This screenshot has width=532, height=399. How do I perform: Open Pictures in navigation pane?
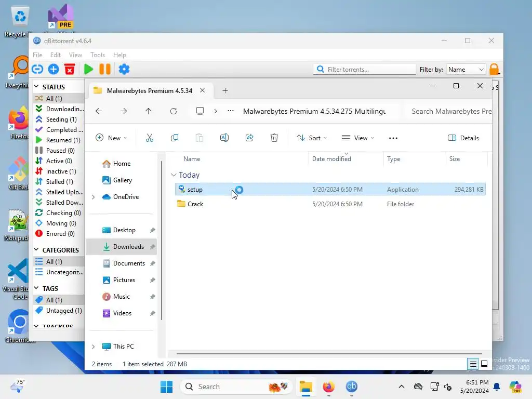pyautogui.click(x=122, y=280)
